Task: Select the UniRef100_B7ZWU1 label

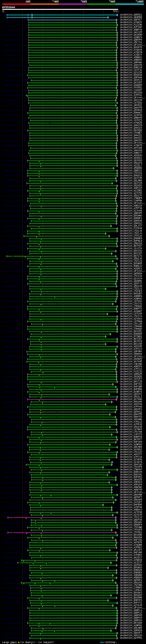Action: click(131, 336)
